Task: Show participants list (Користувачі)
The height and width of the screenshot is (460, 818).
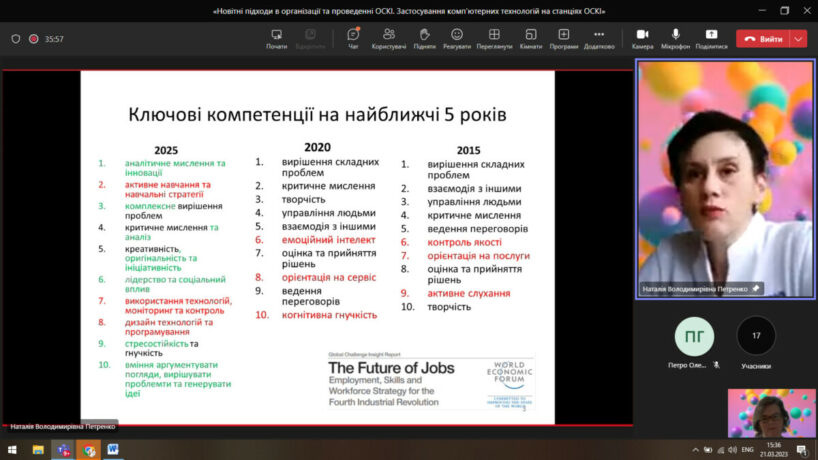Action: coord(388,38)
